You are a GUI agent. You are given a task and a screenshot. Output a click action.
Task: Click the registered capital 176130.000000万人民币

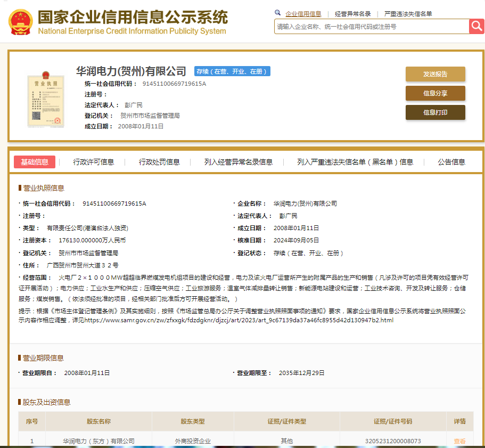point(92,240)
